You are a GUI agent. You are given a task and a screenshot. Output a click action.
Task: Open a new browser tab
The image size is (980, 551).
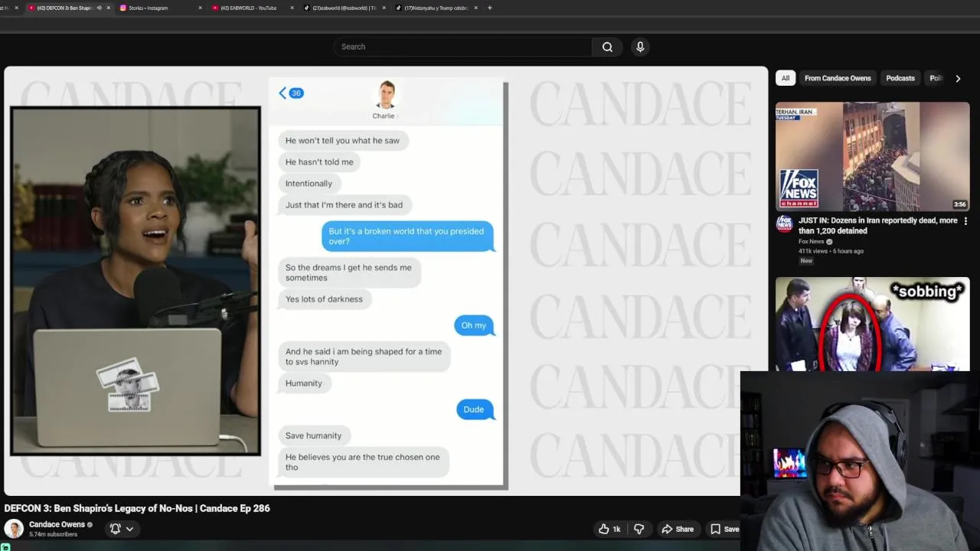[x=489, y=8]
